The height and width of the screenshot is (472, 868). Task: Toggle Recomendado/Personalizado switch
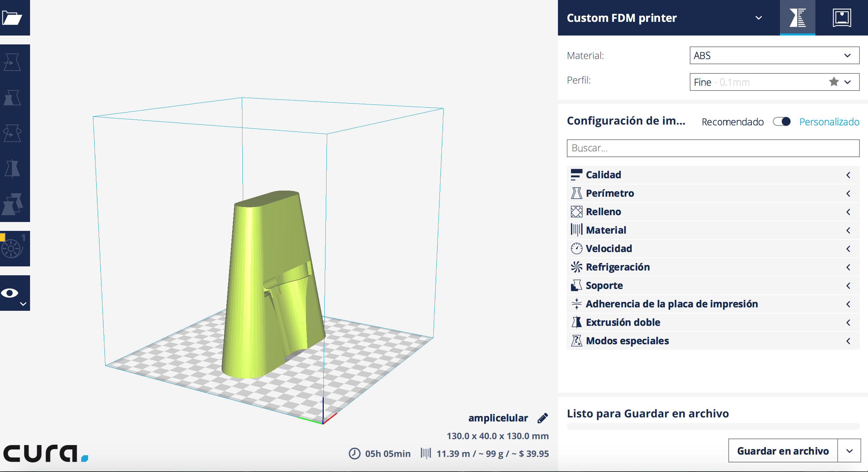coord(781,122)
